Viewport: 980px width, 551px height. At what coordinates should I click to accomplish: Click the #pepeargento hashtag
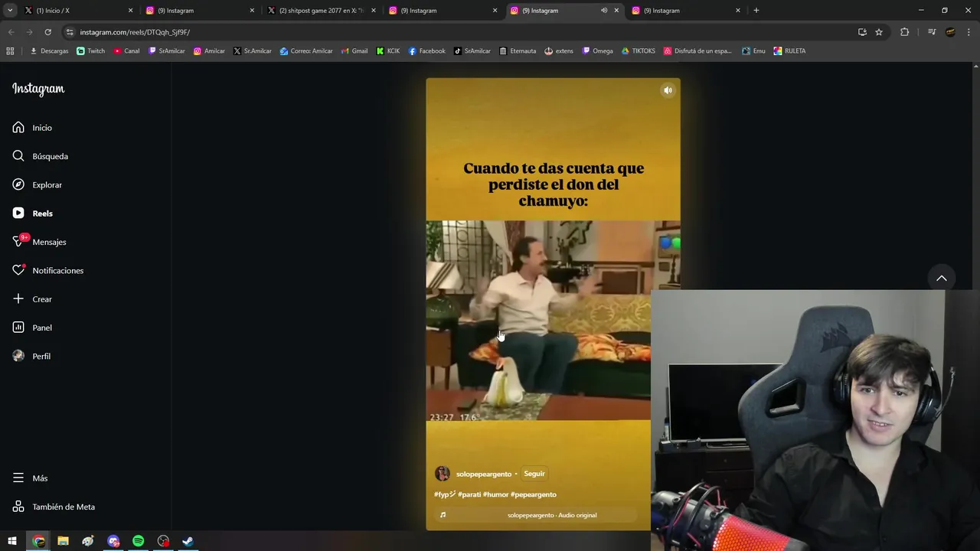pyautogui.click(x=534, y=494)
